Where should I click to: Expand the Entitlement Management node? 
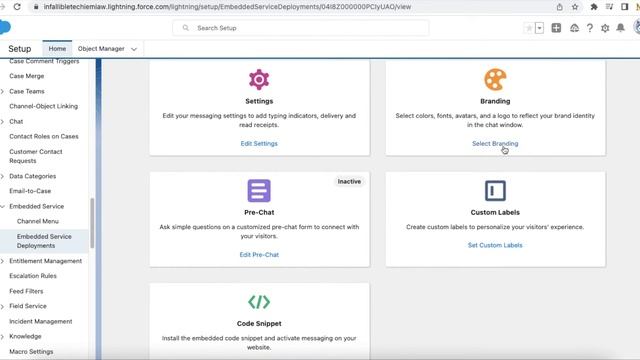point(2,261)
